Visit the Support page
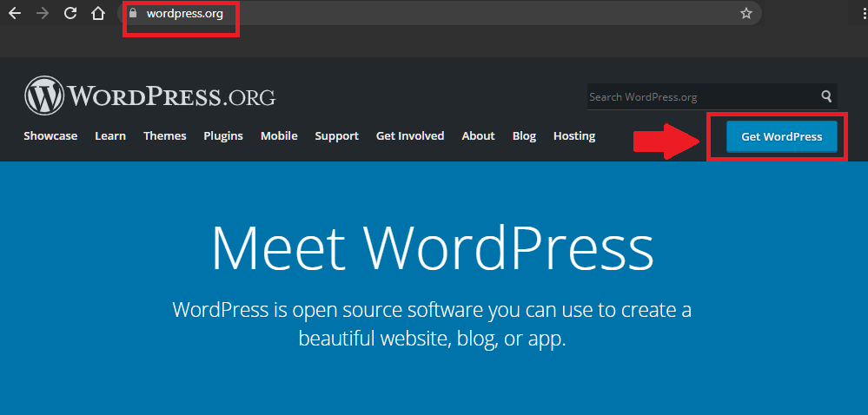This screenshot has height=415, width=868. pos(336,136)
